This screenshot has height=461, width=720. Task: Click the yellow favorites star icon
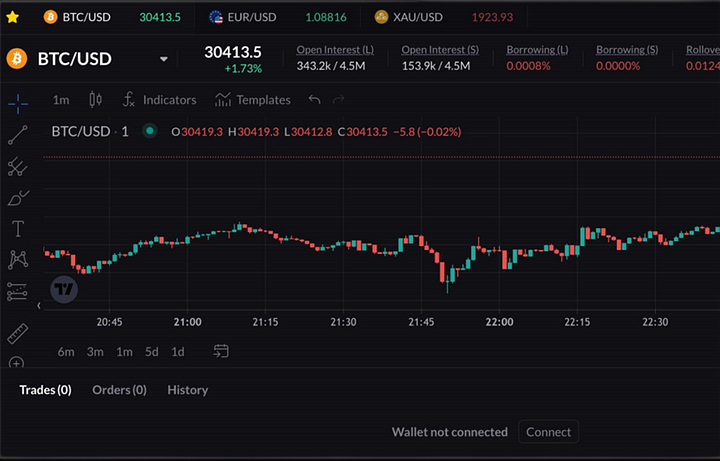(x=12, y=17)
